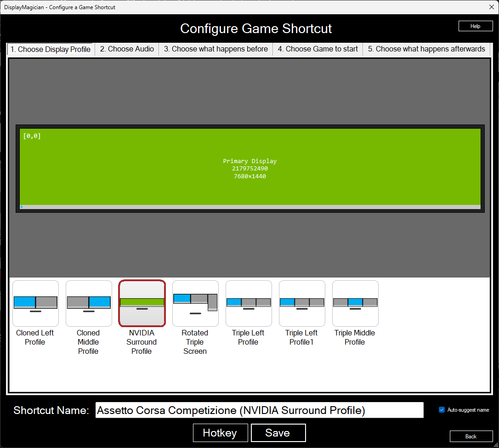Click the Triple Middle Profile label text

[355, 337]
